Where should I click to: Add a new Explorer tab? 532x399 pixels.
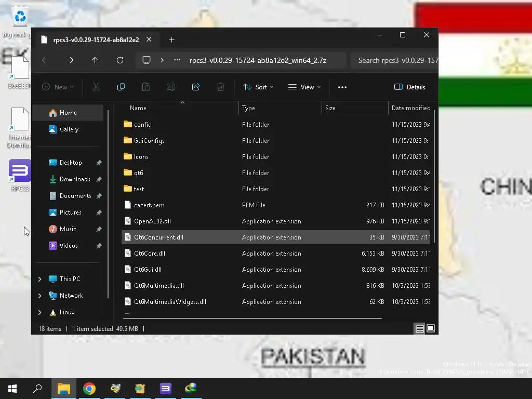point(171,40)
